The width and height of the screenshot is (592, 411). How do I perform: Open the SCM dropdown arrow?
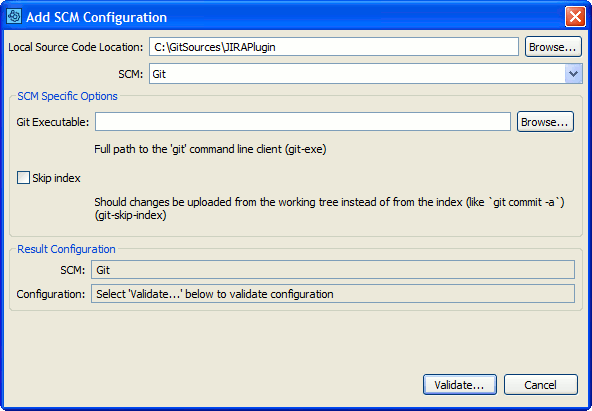click(x=574, y=74)
